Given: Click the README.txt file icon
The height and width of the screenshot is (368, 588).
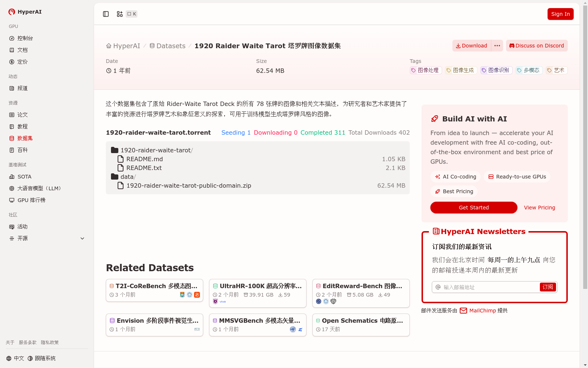Looking at the screenshot, I should (x=120, y=168).
